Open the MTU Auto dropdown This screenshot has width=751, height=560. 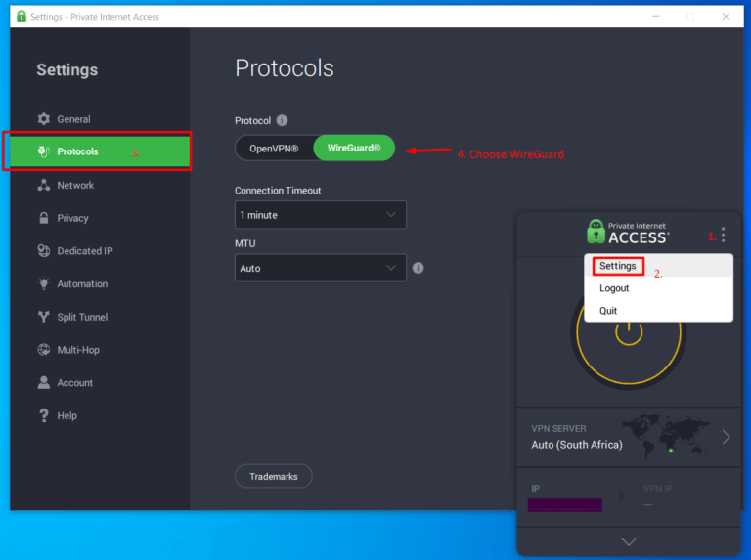(321, 268)
